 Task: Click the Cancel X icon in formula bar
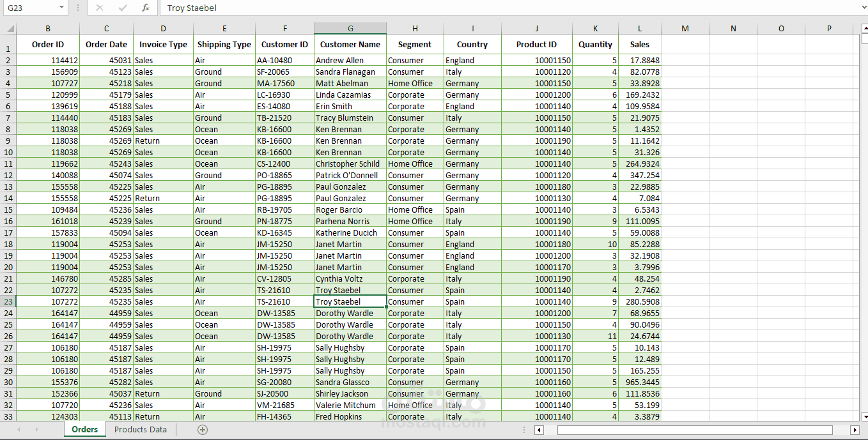[99, 8]
